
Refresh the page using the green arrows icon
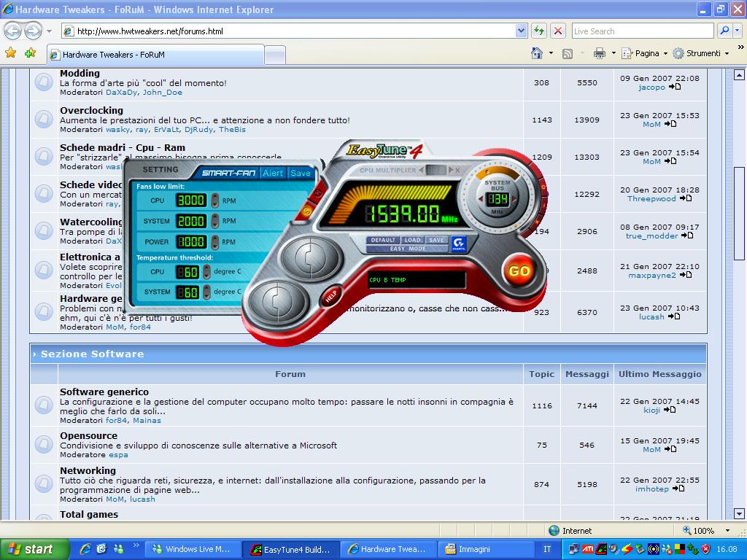[x=539, y=31]
